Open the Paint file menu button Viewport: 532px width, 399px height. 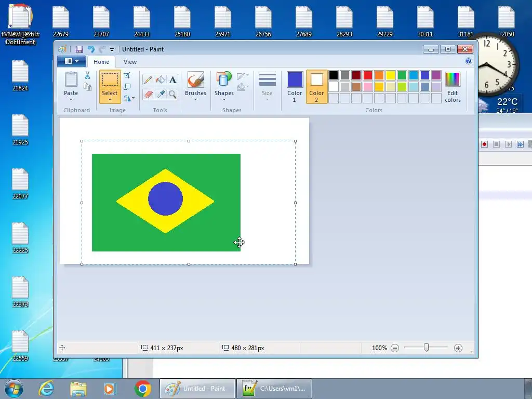pos(72,61)
